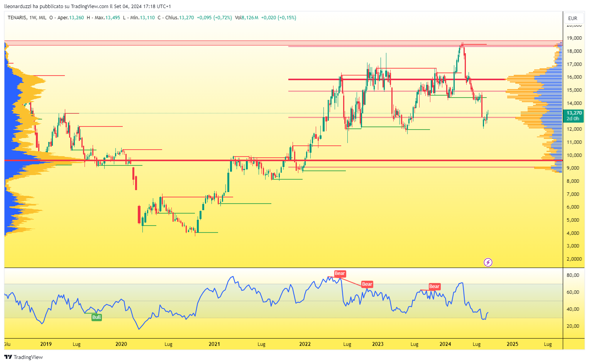This screenshot has height=364, width=589.
Task: Click the 2023 time axis label
Action: click(377, 344)
